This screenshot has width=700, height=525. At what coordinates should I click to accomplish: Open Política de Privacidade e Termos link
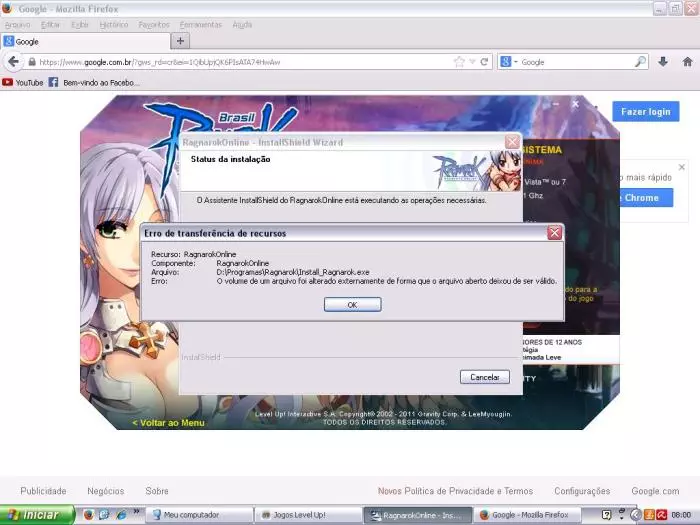pos(469,491)
